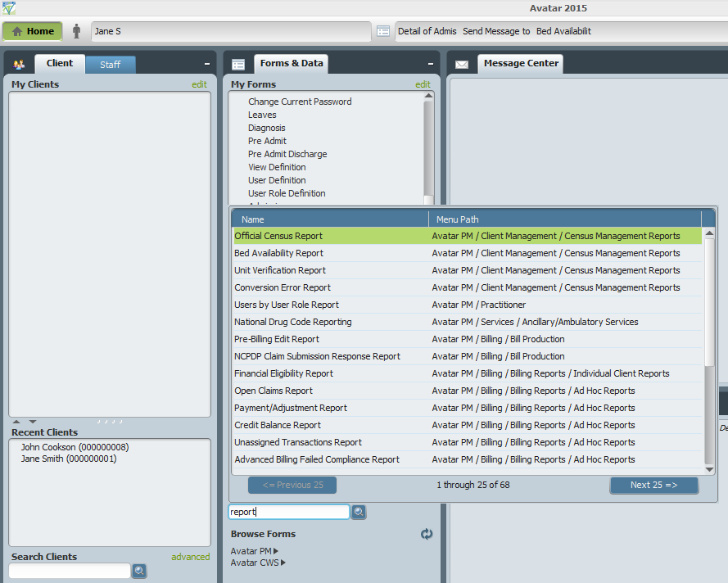Expand the Avatar PM browse menu

click(255, 551)
